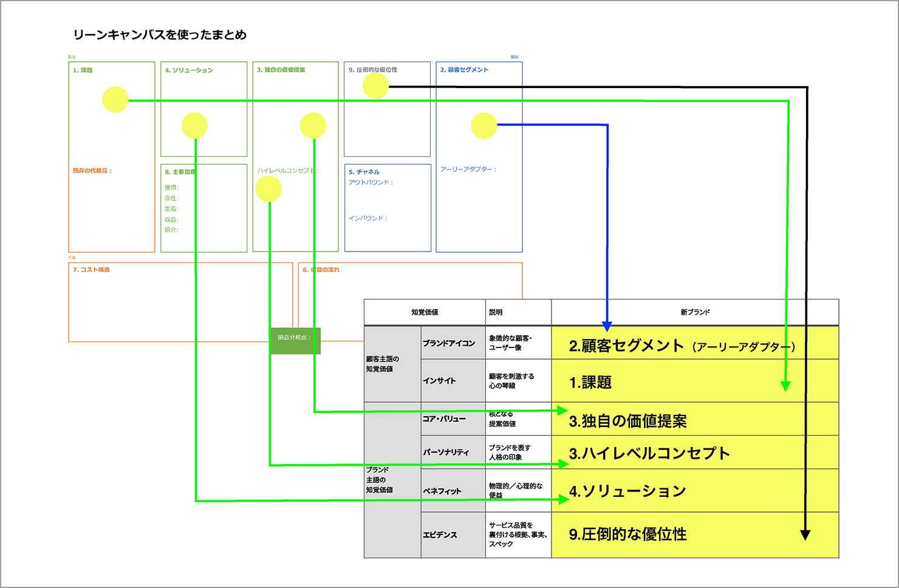Select the '活性:' metric line
Image resolution: width=899 pixels, height=588 pixels.
(x=171, y=199)
